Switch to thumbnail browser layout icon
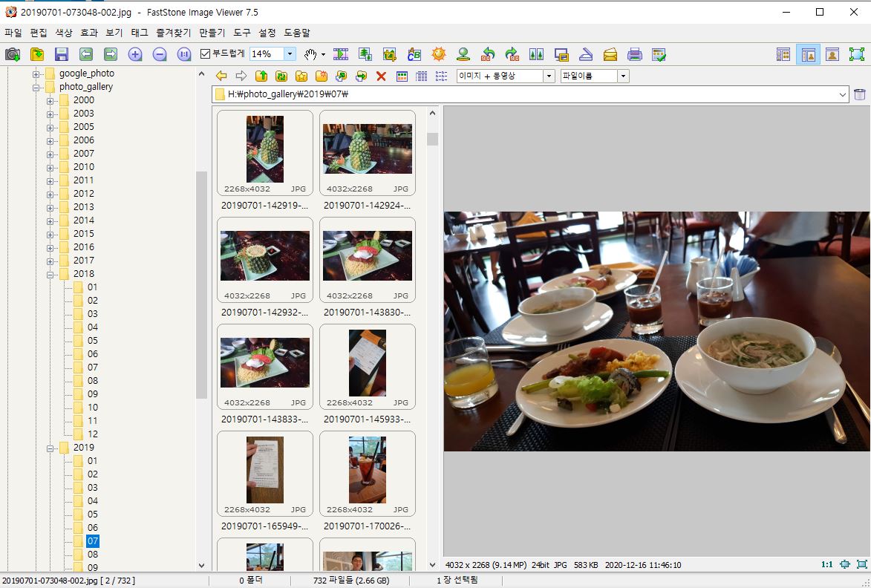 tap(783, 54)
